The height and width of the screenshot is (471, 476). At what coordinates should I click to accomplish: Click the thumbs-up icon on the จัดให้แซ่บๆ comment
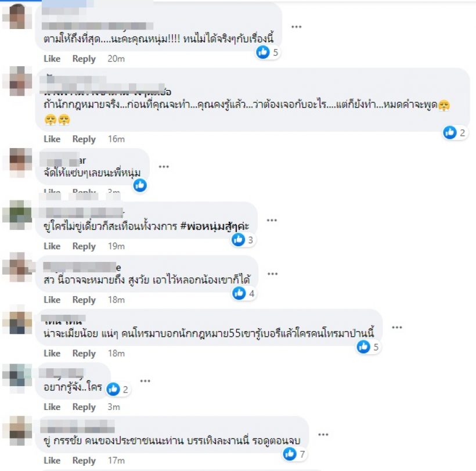point(140,185)
